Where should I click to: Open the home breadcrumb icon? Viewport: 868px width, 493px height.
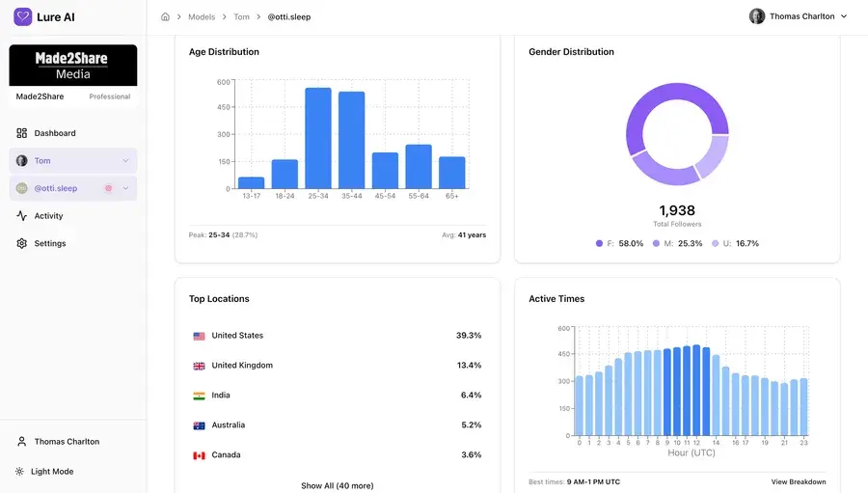pyautogui.click(x=165, y=16)
